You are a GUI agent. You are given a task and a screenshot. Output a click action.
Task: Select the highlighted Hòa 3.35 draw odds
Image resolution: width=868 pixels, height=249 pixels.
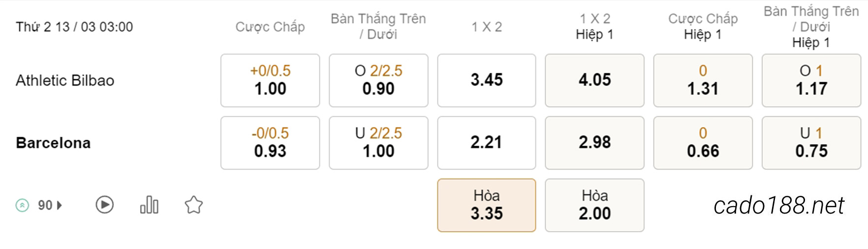(x=487, y=205)
